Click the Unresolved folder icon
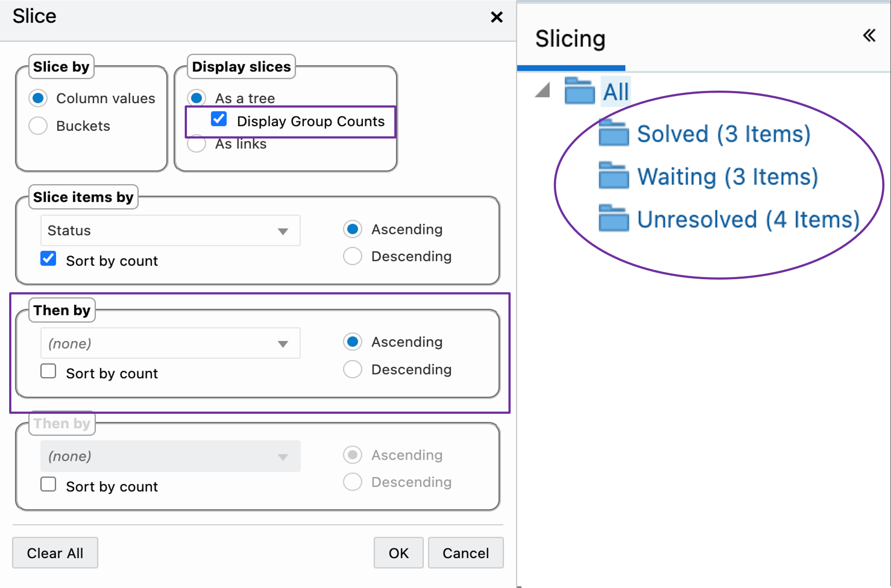This screenshot has width=891, height=588. [613, 219]
